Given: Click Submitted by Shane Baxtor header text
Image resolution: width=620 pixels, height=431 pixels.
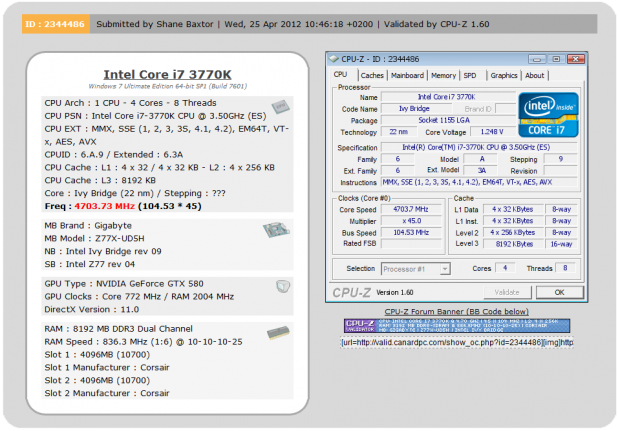Looking at the screenshot, I should [155, 24].
